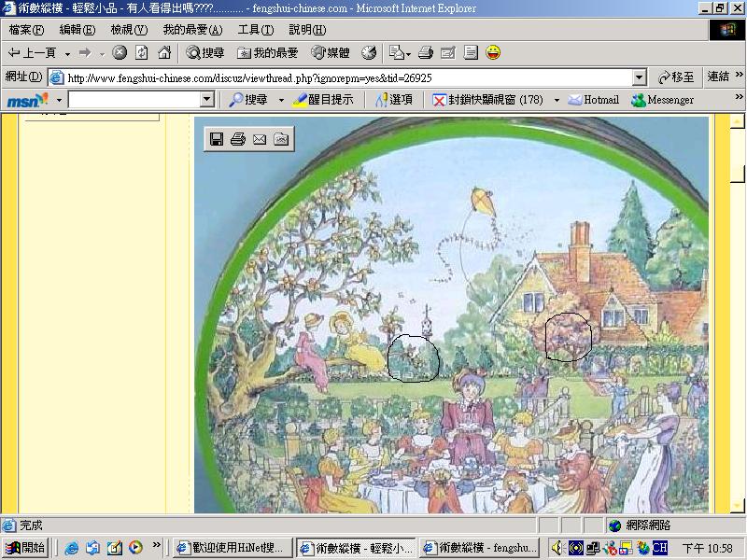Click the volume speaker icon in the system tray
The image size is (747, 560).
(557, 548)
